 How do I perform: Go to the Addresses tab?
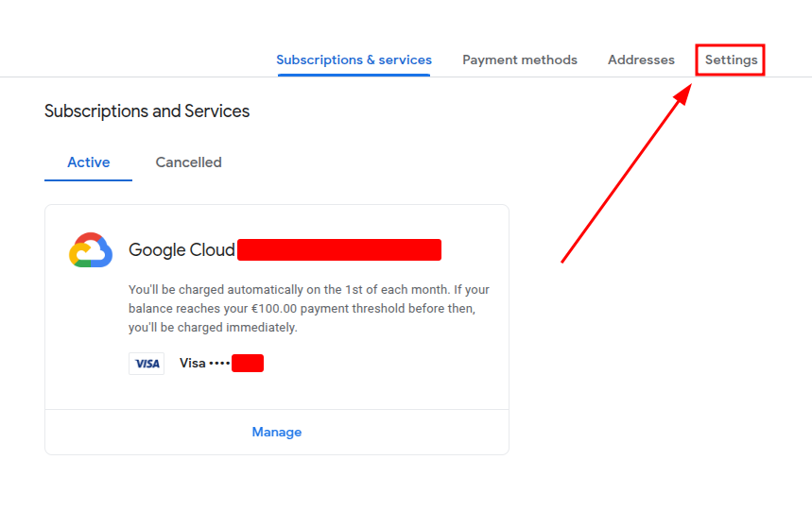pyautogui.click(x=641, y=60)
